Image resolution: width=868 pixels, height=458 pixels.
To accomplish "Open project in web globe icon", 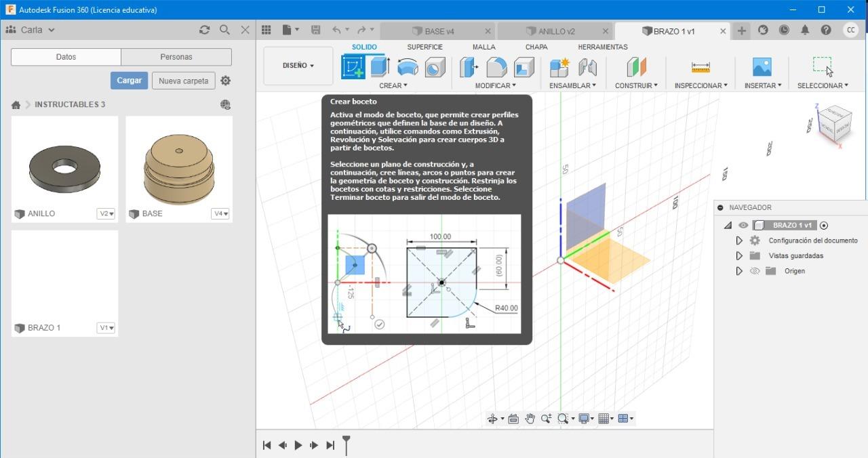I will [x=226, y=104].
